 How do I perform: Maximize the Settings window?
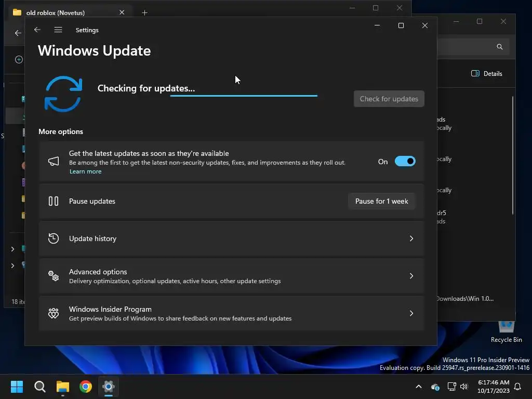coord(401,25)
